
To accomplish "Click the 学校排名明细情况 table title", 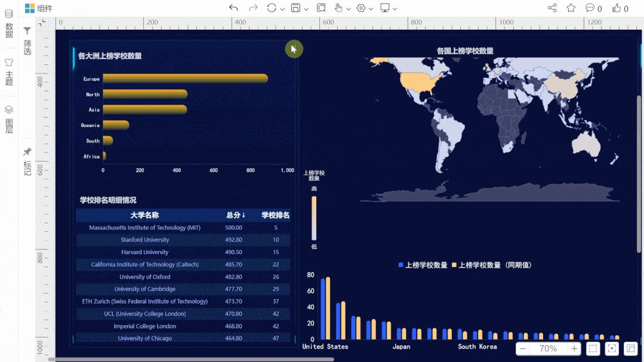I will [108, 200].
